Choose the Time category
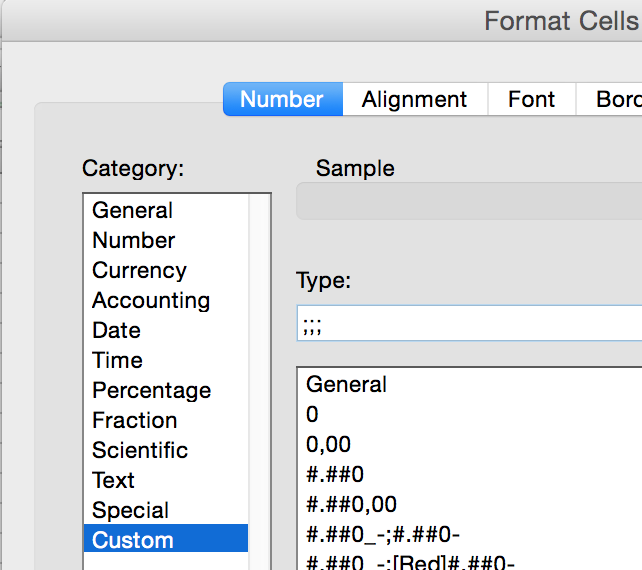The height and width of the screenshot is (570, 642). tap(117, 361)
